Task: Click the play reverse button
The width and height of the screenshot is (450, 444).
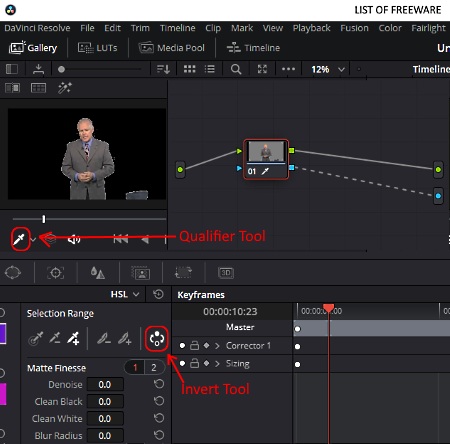Action: pyautogui.click(x=145, y=239)
